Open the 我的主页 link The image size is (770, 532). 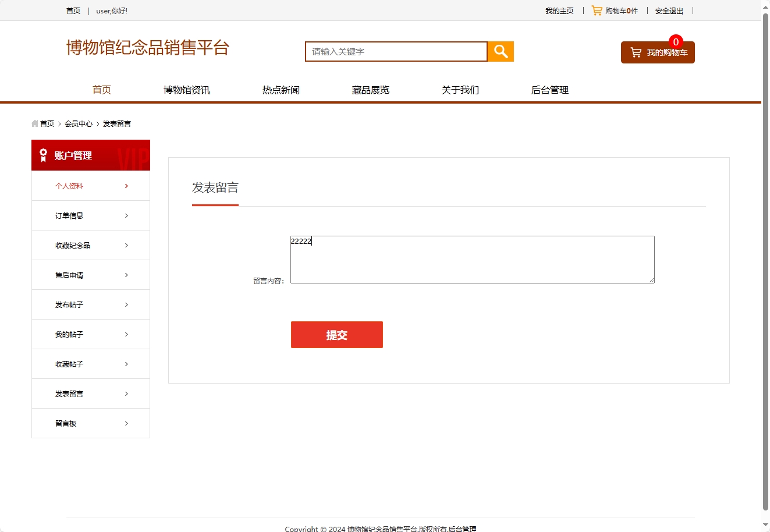pyautogui.click(x=559, y=10)
